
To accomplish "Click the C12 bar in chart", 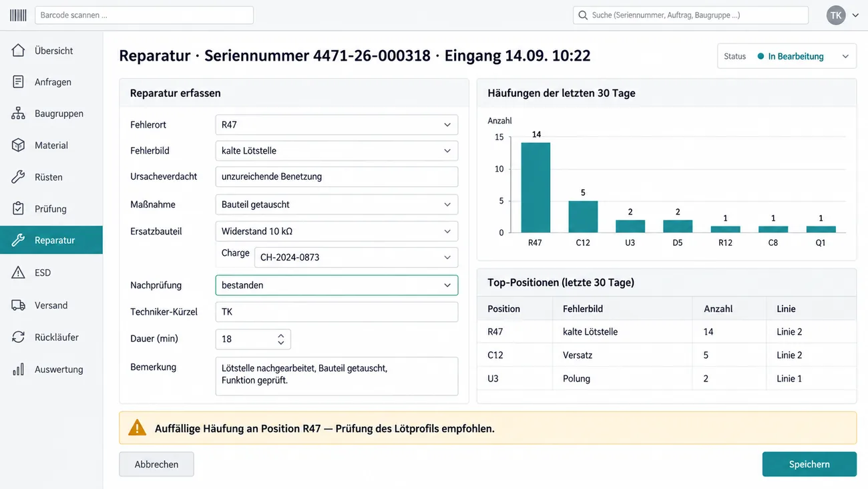I will pyautogui.click(x=583, y=216).
